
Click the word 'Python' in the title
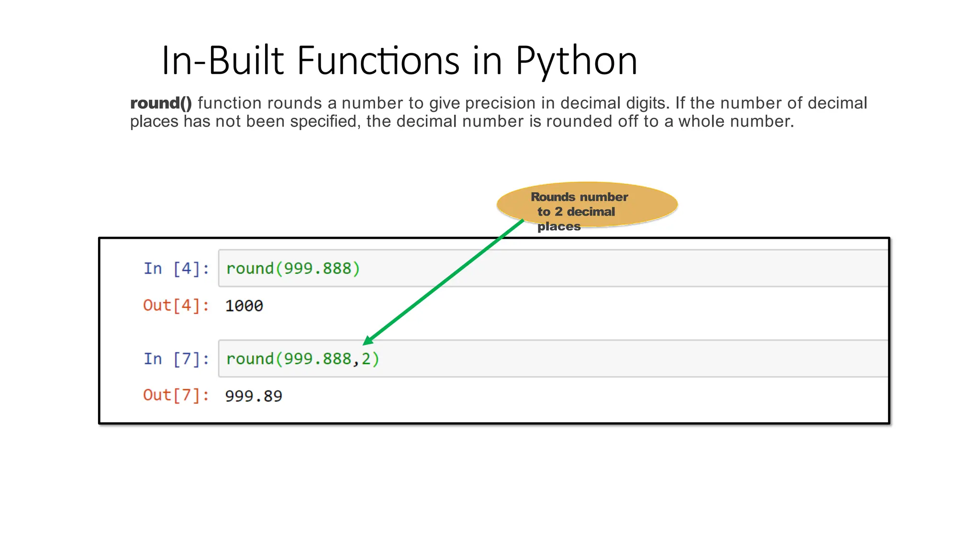tap(576, 61)
